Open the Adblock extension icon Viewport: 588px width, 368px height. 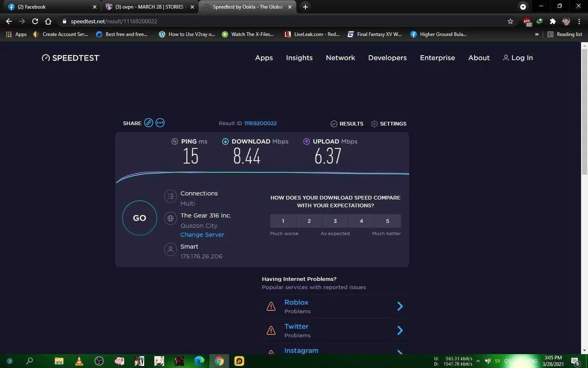[527, 21]
